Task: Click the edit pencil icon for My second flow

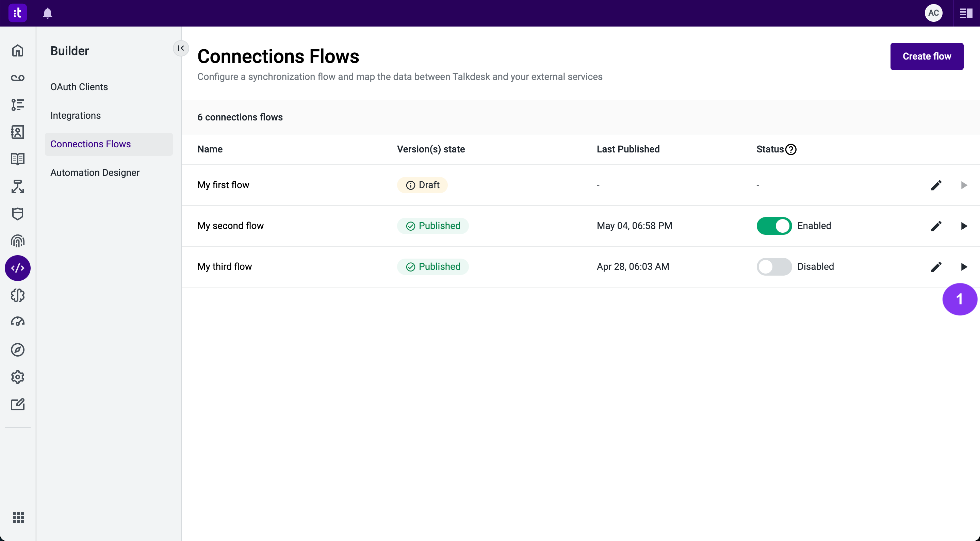Action: pyautogui.click(x=937, y=226)
